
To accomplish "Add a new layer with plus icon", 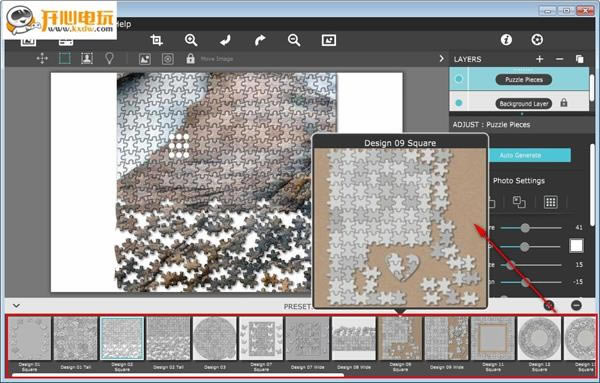I will point(540,59).
